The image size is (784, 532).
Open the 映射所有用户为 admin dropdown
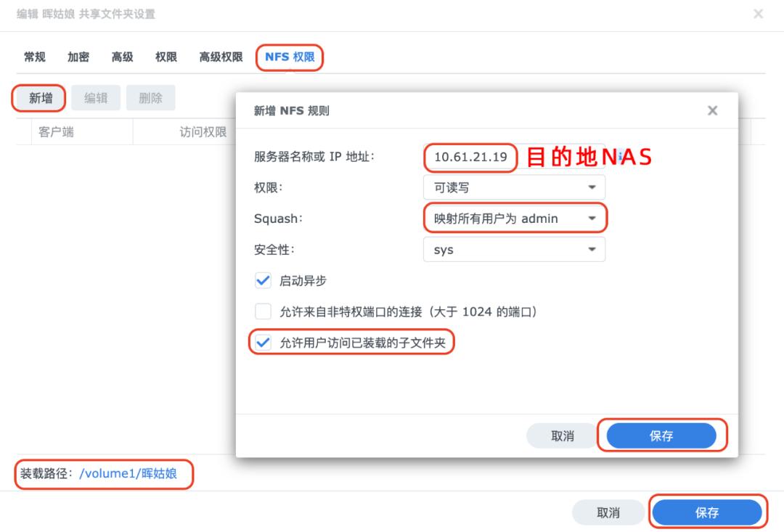click(x=513, y=218)
